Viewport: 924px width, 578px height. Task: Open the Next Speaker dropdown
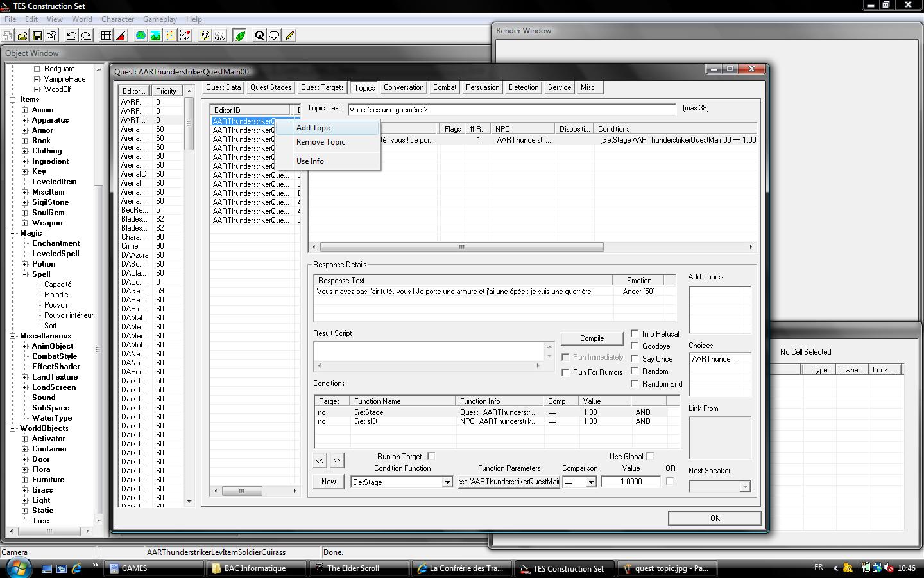(744, 487)
